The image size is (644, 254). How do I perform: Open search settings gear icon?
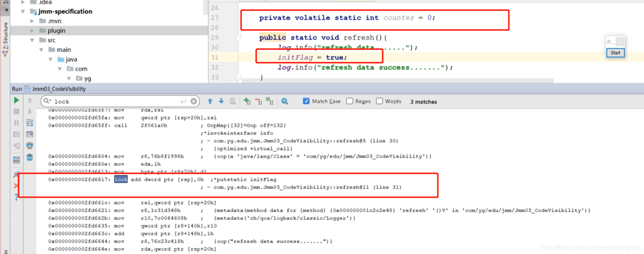[285, 101]
